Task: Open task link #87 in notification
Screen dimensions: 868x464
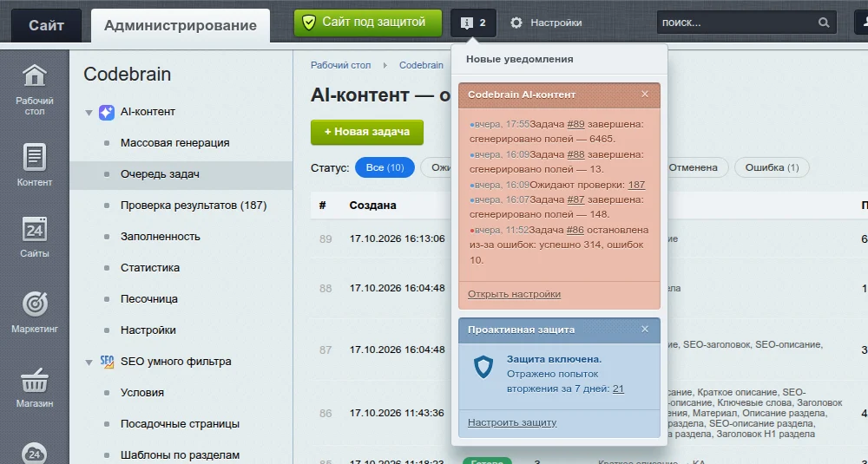Action: (575, 199)
